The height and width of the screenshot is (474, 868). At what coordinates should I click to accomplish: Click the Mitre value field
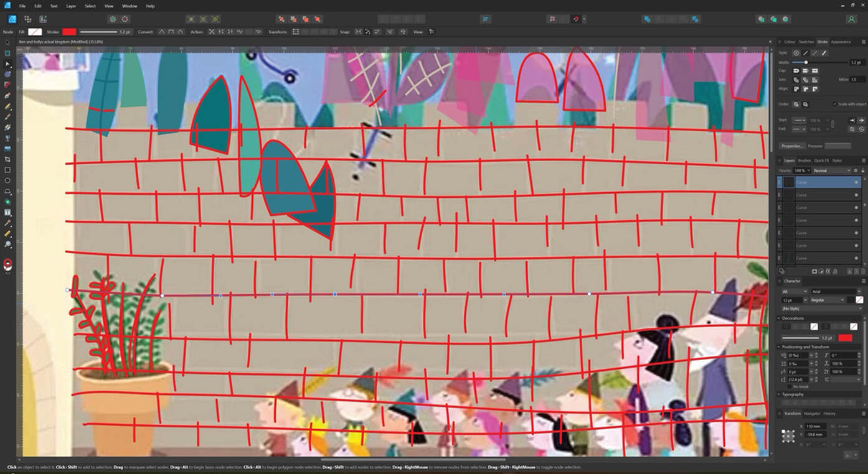[857, 80]
